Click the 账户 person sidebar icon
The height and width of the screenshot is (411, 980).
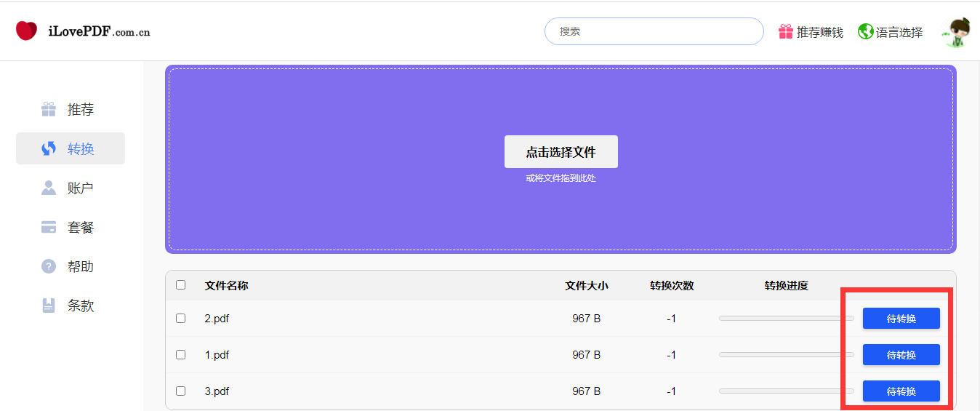click(49, 188)
